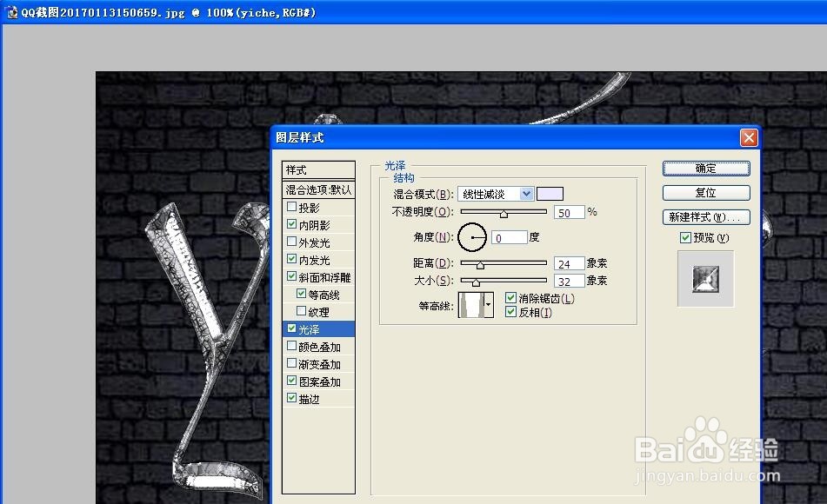Click the 大小 size slider handle
Screen dimensions: 827x504
(x=476, y=282)
